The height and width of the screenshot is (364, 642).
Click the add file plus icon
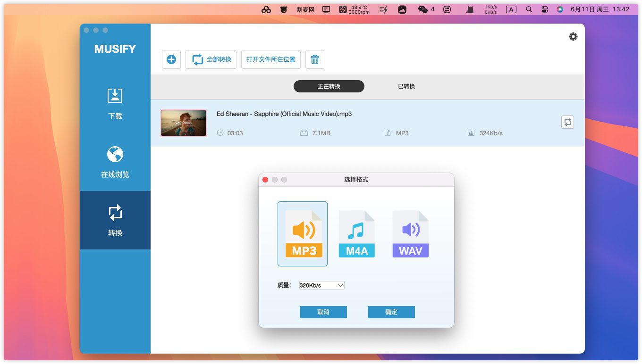click(x=171, y=59)
